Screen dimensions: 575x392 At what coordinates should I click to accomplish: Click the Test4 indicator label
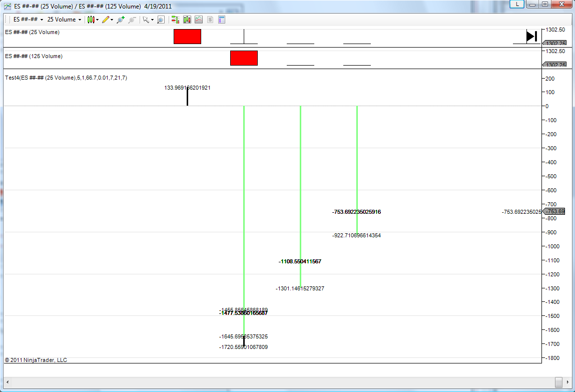[66, 78]
